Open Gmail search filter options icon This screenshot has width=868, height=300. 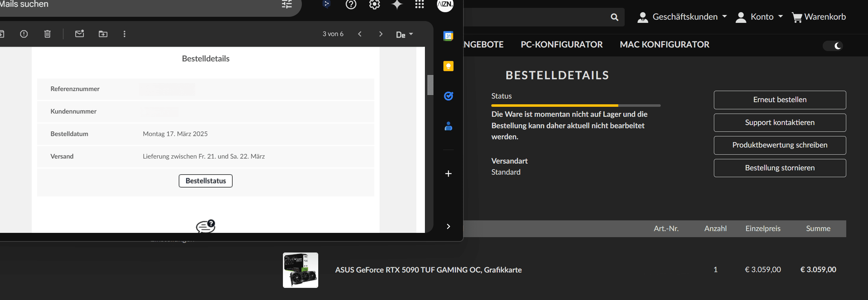(x=287, y=4)
